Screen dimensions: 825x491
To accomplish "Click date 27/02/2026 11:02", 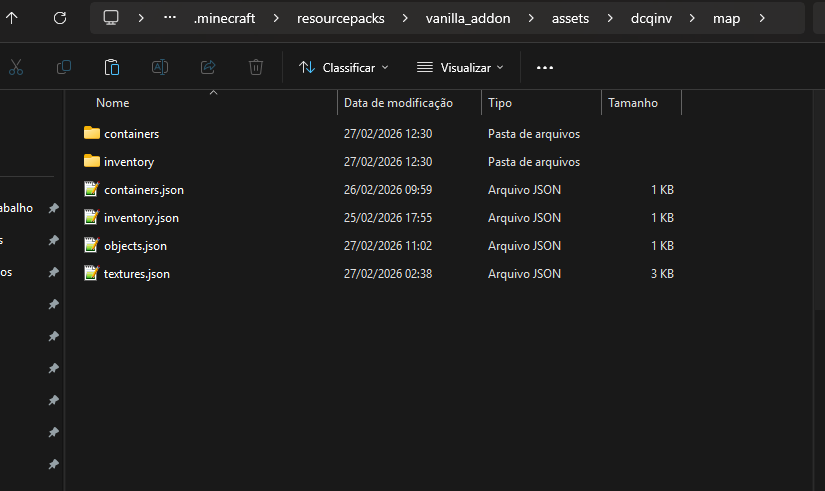I will [x=388, y=245].
